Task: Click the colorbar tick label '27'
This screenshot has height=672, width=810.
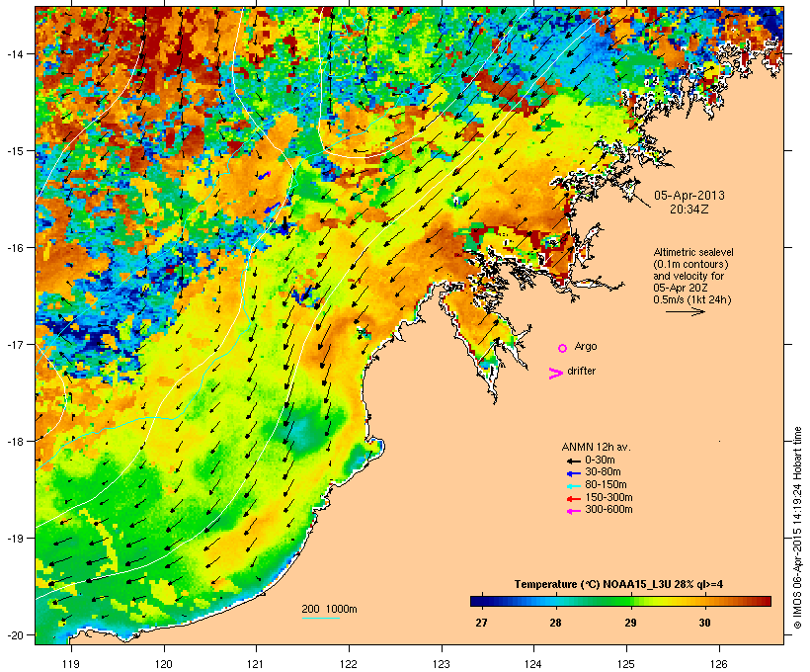Action: click(481, 623)
